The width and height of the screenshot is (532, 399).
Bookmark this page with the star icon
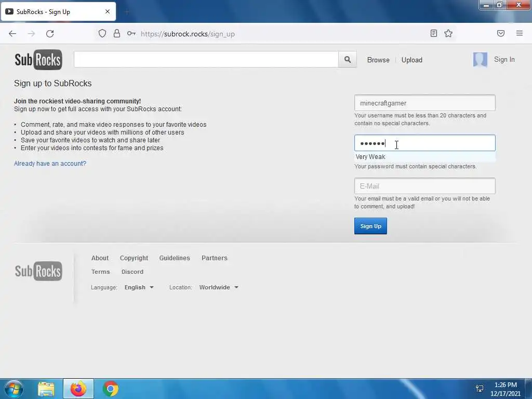[x=448, y=33]
